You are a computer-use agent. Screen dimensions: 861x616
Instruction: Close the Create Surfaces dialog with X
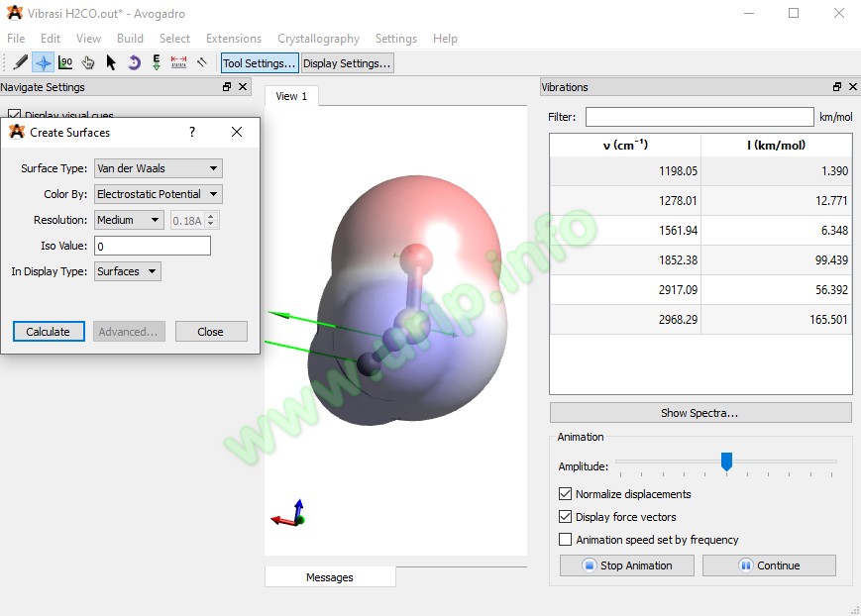pyautogui.click(x=237, y=132)
